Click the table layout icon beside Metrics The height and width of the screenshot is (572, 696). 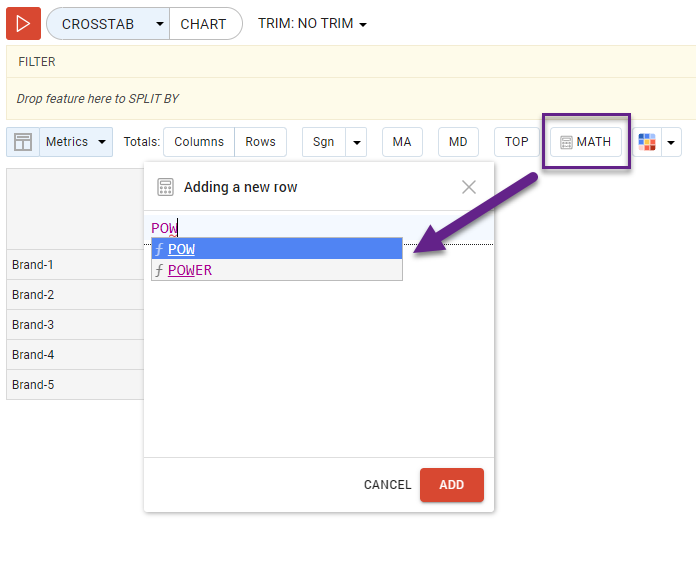(x=22, y=142)
